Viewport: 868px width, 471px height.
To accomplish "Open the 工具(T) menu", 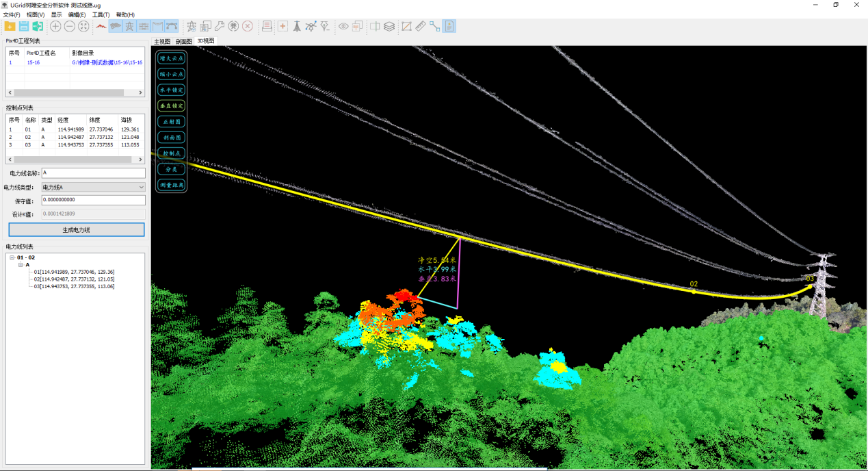I will point(101,14).
